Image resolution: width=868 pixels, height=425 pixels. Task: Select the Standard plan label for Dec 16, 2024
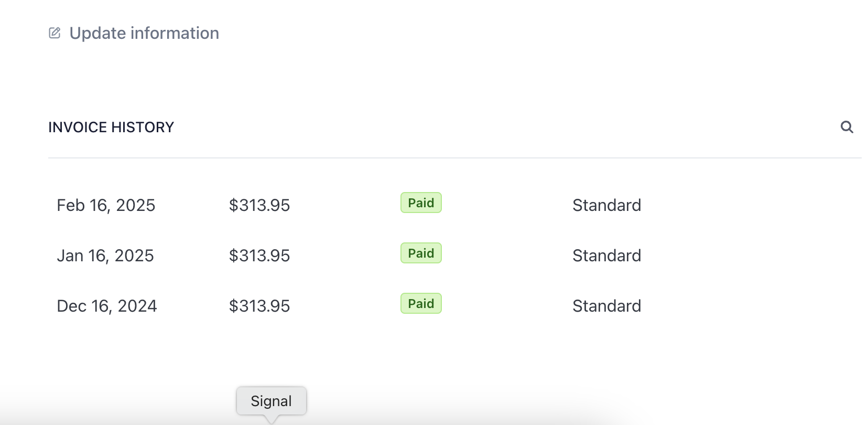606,306
